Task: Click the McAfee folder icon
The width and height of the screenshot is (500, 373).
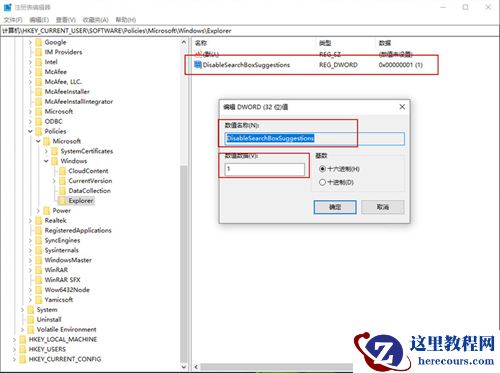Action: pyautogui.click(x=39, y=72)
